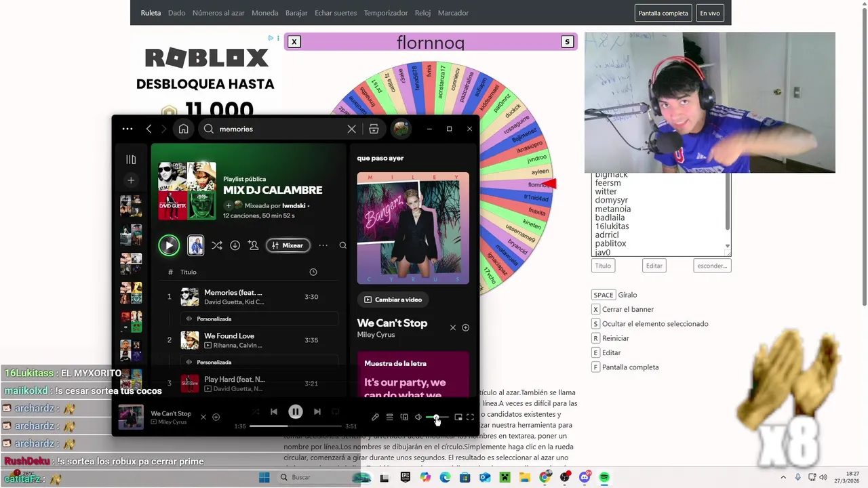868x488 pixels.
Task: Add a collaborator using the plus beside Mixeada por
Action: 229,205
